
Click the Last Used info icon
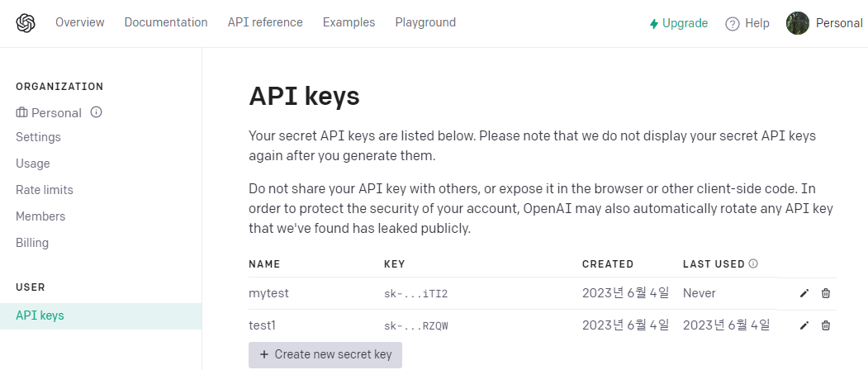click(753, 264)
